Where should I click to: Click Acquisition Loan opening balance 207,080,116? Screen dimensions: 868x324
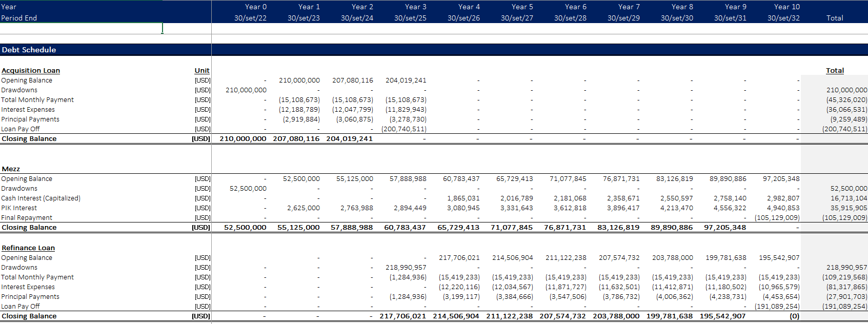pyautogui.click(x=353, y=80)
